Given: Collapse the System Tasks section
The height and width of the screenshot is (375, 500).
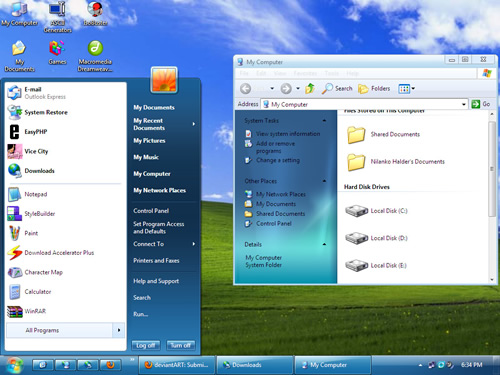Looking at the screenshot, I should pyautogui.click(x=324, y=121).
